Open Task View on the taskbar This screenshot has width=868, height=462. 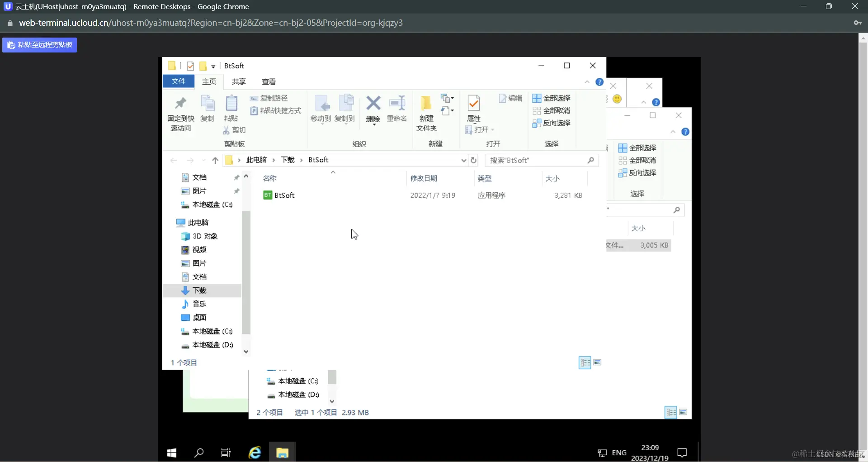tap(226, 452)
